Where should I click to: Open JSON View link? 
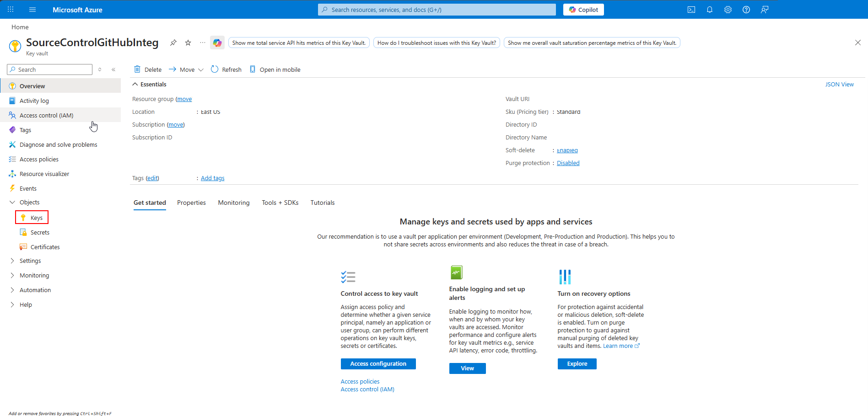point(839,84)
